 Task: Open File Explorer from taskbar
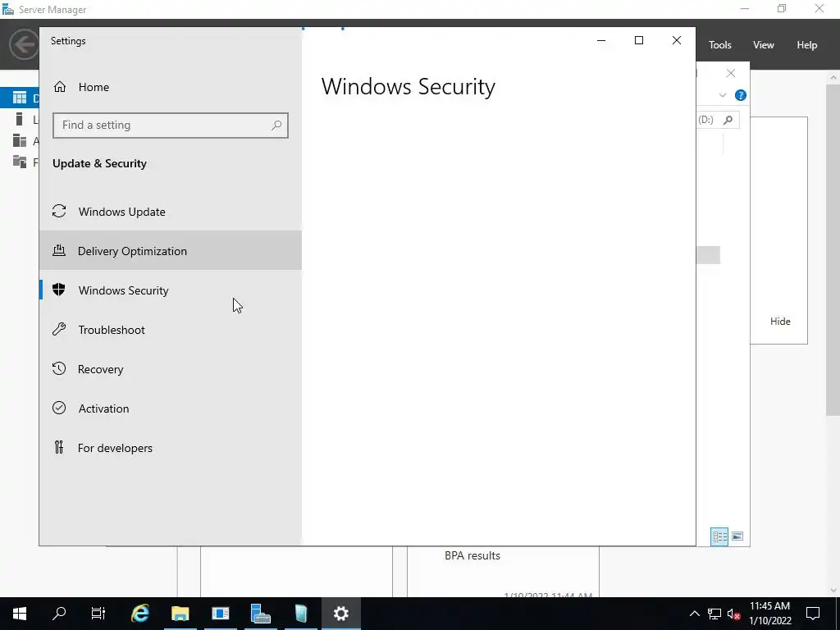pos(180,614)
